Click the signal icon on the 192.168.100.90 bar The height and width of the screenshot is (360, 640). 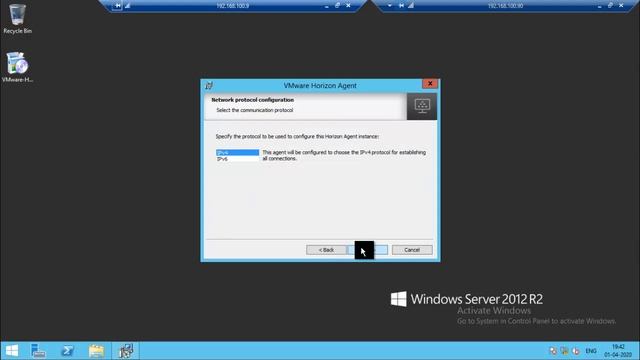point(411,6)
